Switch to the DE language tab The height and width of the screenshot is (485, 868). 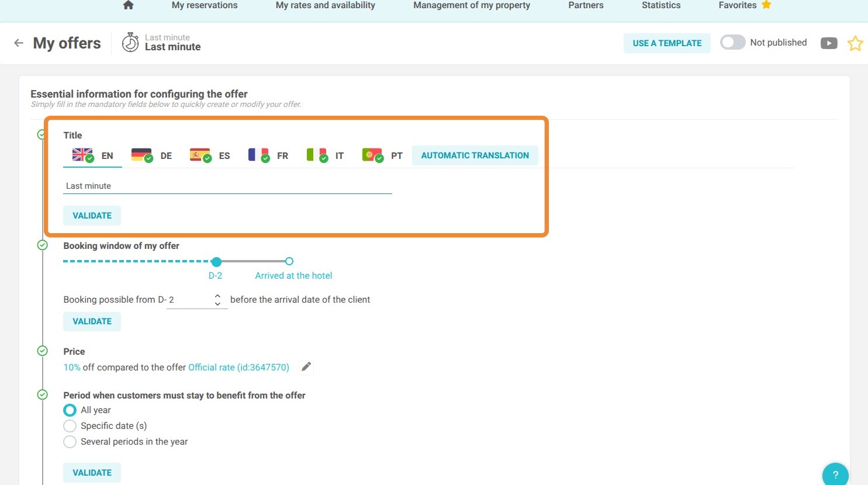151,155
